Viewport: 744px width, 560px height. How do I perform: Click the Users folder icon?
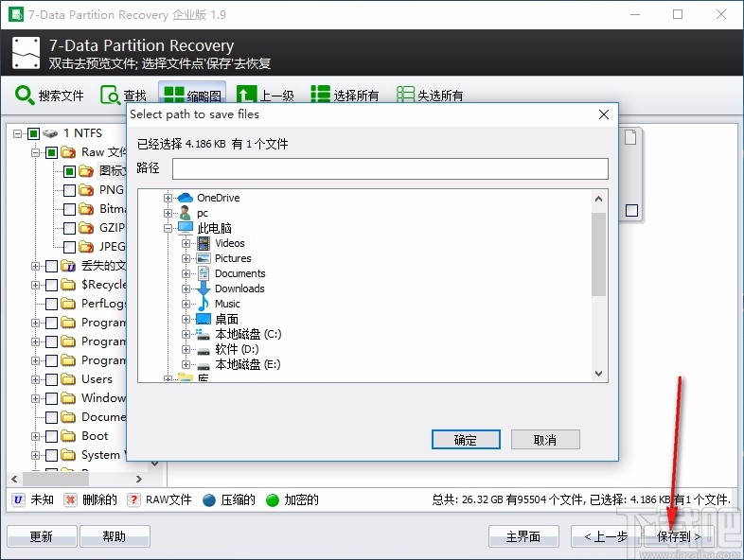point(68,379)
